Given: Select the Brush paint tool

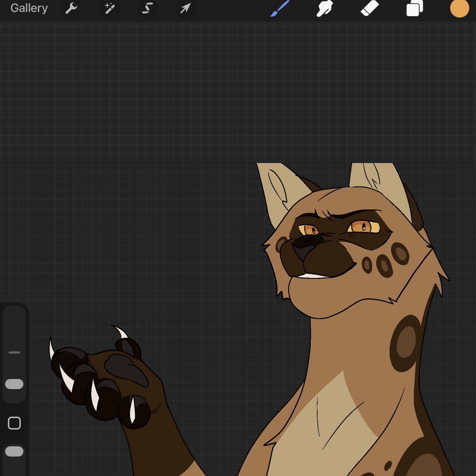Looking at the screenshot, I should click(279, 9).
